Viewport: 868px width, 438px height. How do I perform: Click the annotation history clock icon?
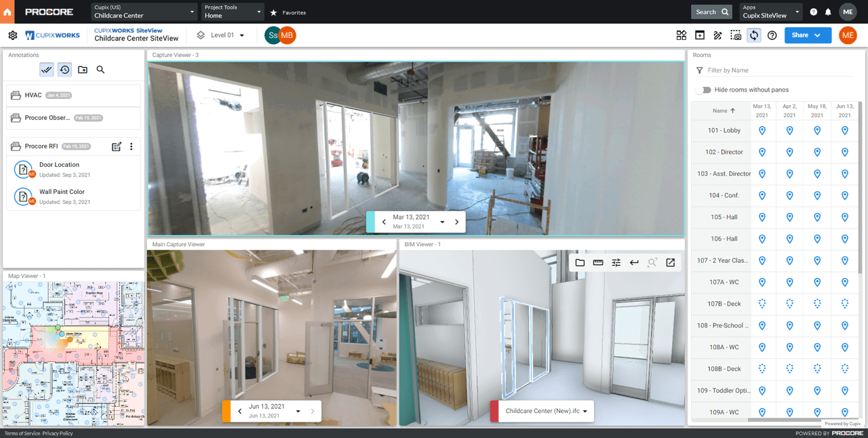coord(64,69)
